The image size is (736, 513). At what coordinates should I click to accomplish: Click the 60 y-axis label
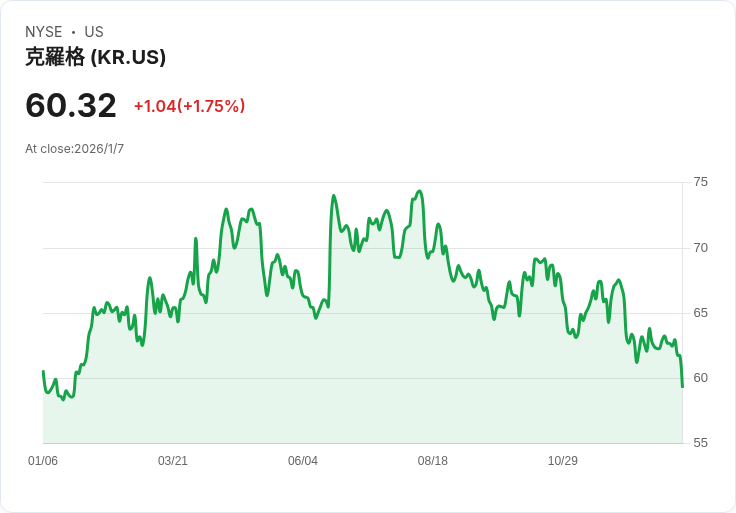pos(700,378)
